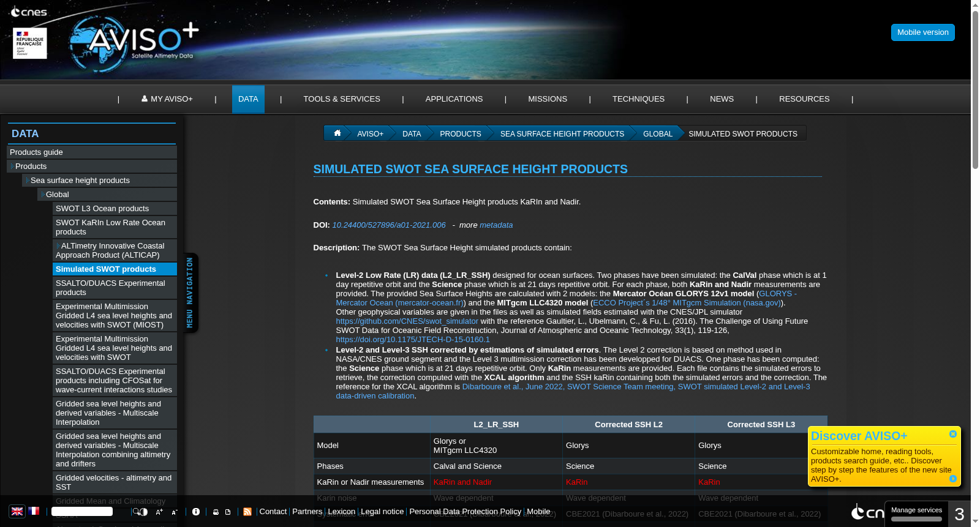
Task: Open the home breadcrumb icon
Action: pos(337,133)
